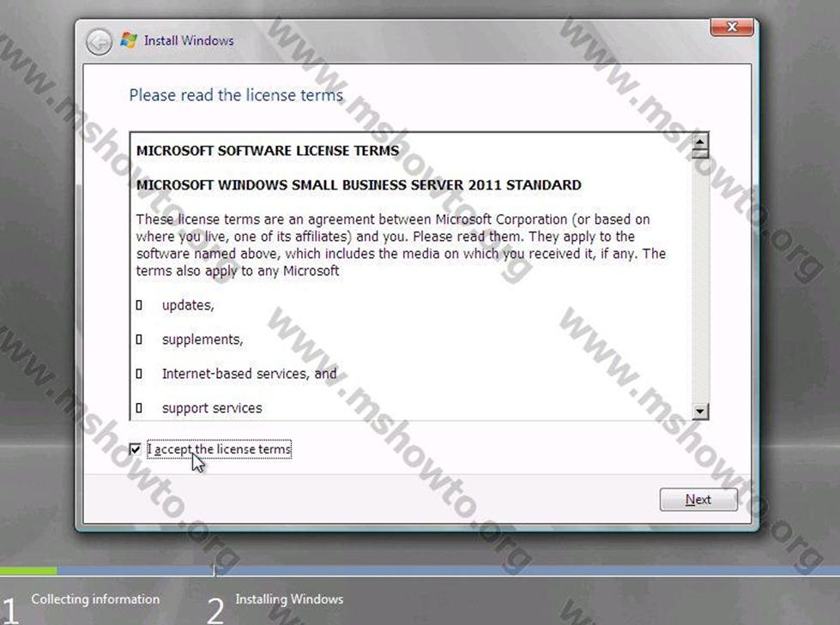Click the 'Collecting information' step label
This screenshot has height=625, width=840.
(95, 598)
